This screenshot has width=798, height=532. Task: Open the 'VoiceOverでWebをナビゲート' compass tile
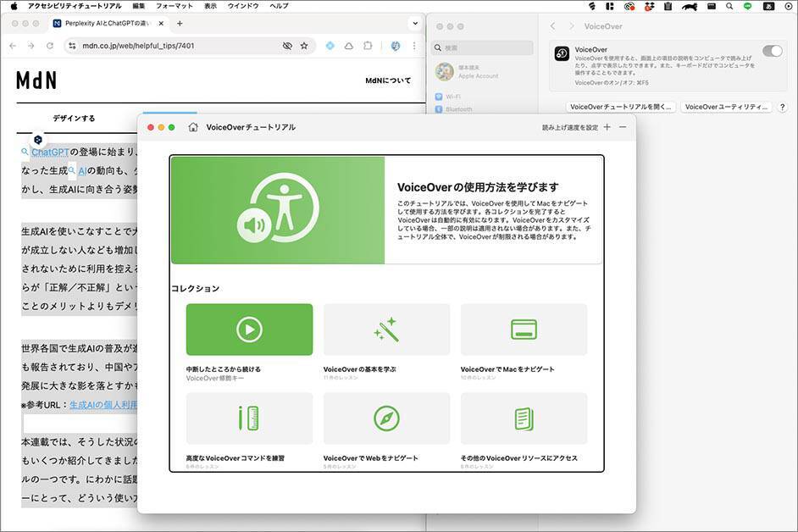[x=386, y=418]
